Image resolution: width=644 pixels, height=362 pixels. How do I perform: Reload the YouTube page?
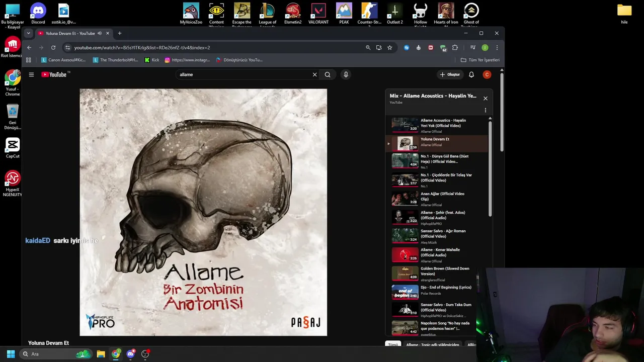point(53,48)
